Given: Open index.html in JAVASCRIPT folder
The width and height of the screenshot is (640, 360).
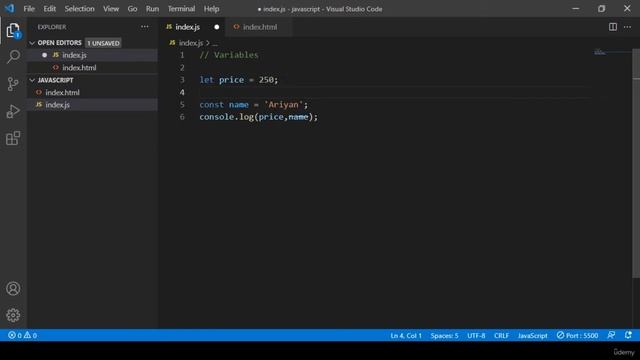Looking at the screenshot, I should [x=92, y=93].
